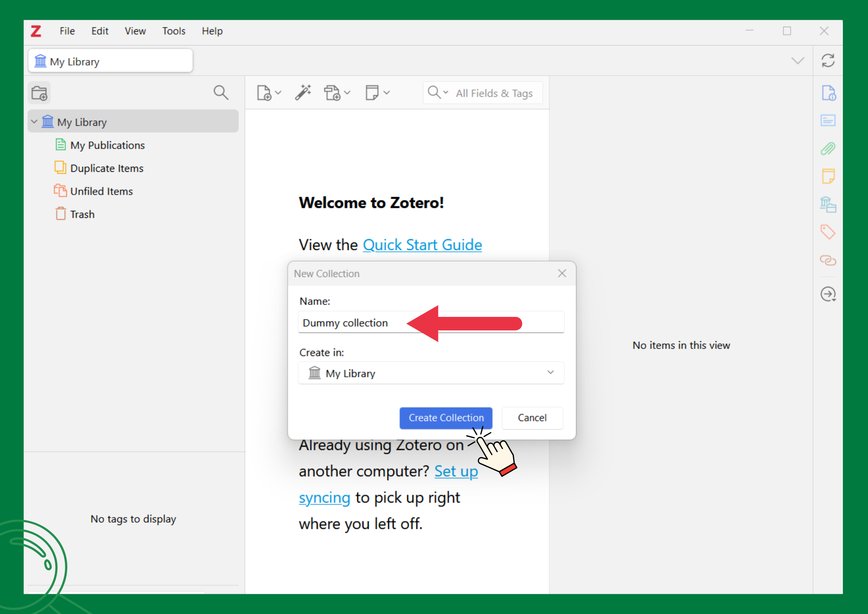Screen dimensions: 868x614
Task: Click the 'No tags to display' text
Action: 133,519
